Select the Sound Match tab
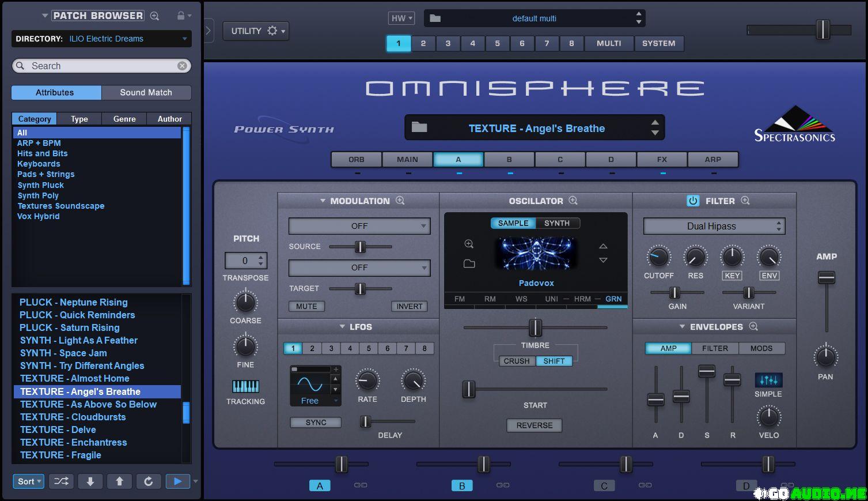The image size is (868, 501). [x=146, y=92]
